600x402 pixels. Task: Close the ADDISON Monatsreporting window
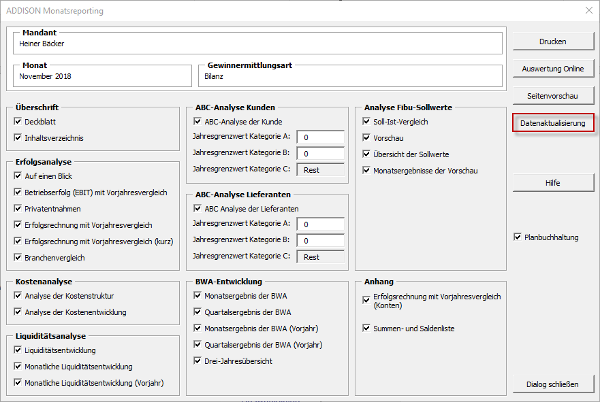click(589, 10)
